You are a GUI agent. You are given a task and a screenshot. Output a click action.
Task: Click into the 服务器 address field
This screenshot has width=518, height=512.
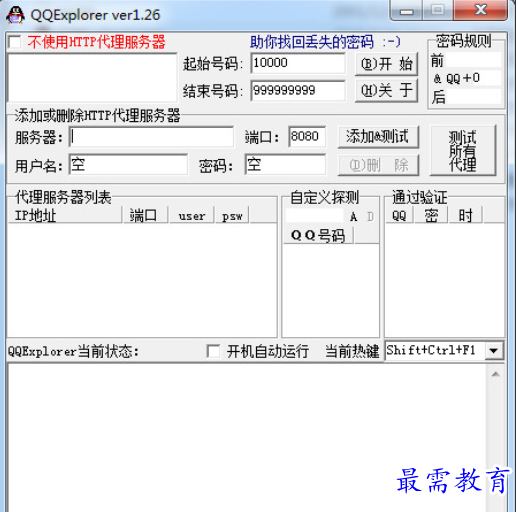click(151, 137)
